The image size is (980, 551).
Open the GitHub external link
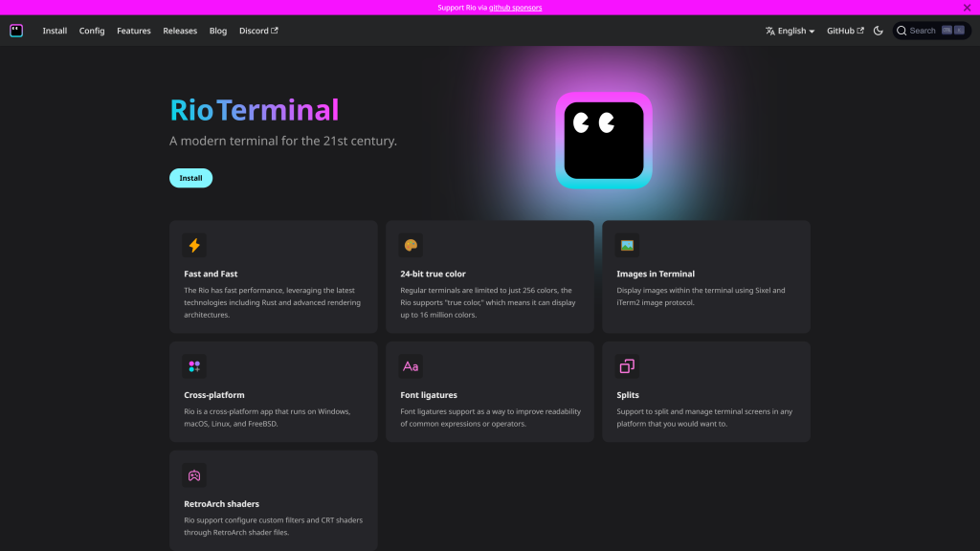point(845,31)
